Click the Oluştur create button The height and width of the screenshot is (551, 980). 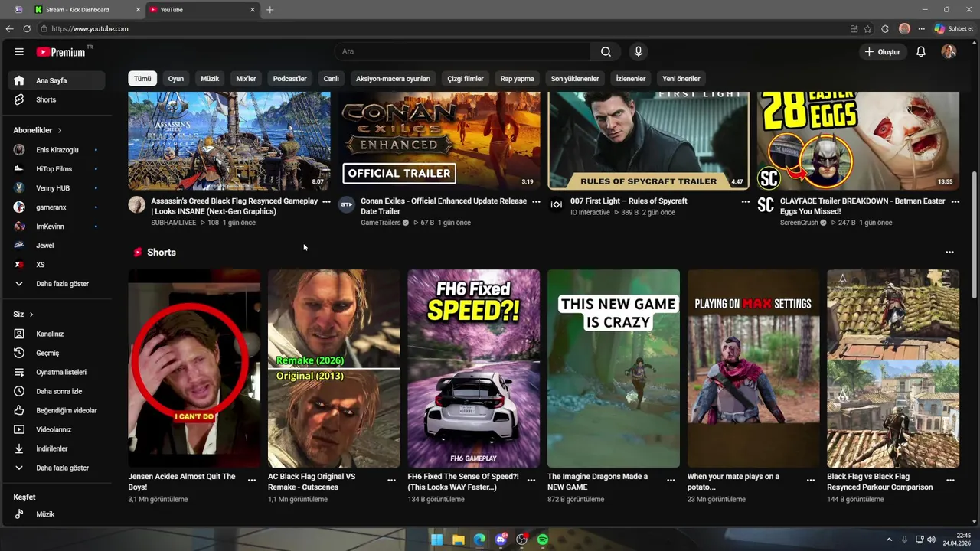click(883, 51)
